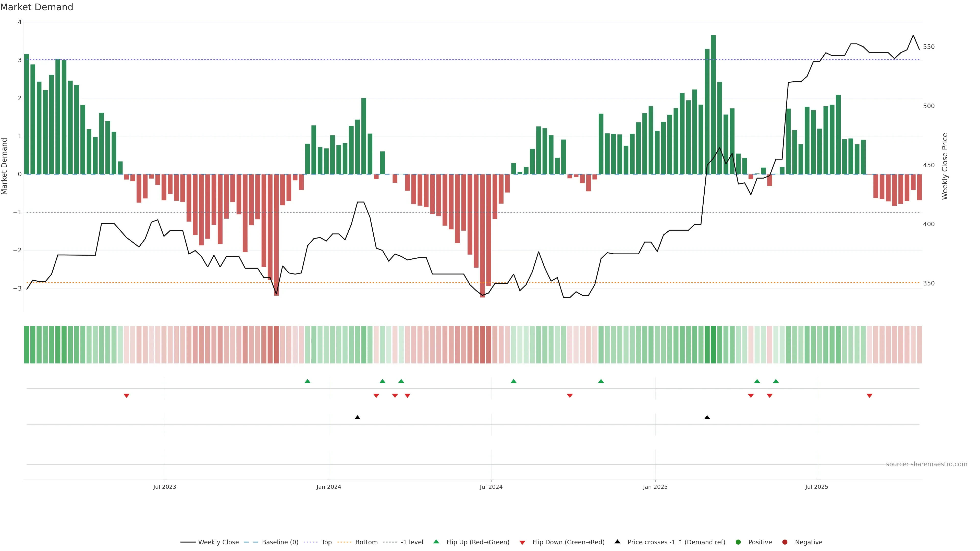Click first green flip-up marker before Jan 2024
980x551 pixels.
307,381
